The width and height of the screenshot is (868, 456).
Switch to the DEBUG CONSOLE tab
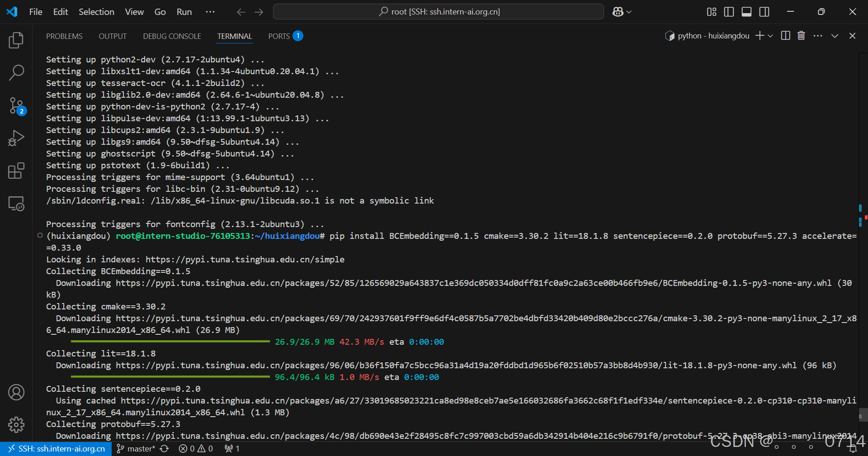172,36
